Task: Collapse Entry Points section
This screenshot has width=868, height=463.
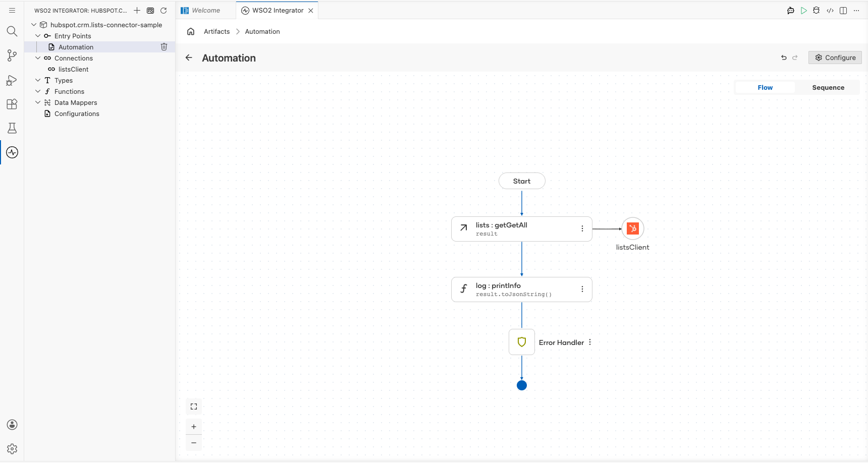Action: pos(38,36)
